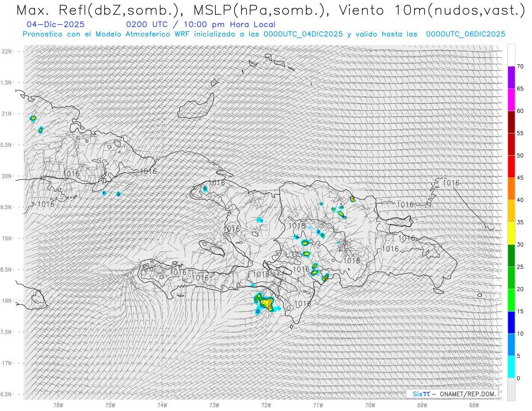Click the colorbar label 50
The width and height of the screenshot is (532, 411).
point(520,156)
